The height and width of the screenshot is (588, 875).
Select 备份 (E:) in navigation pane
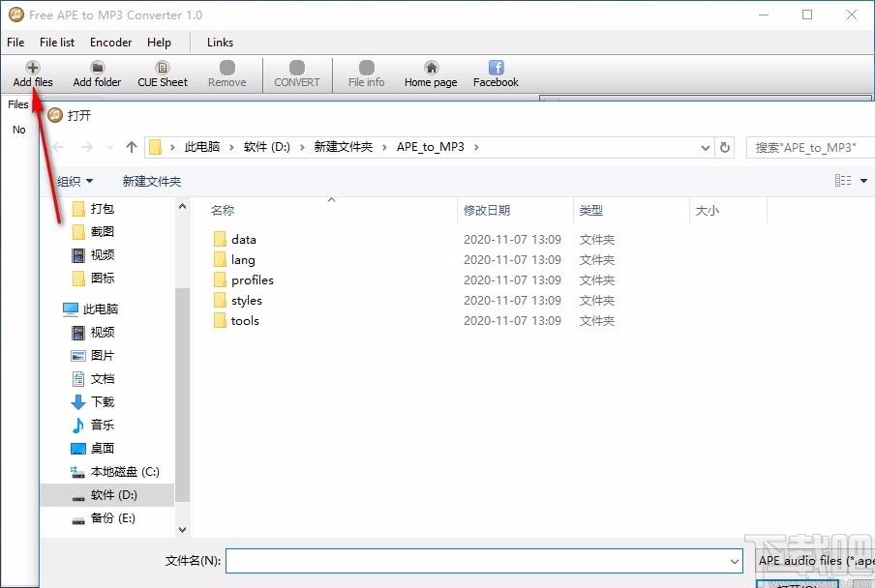click(104, 517)
